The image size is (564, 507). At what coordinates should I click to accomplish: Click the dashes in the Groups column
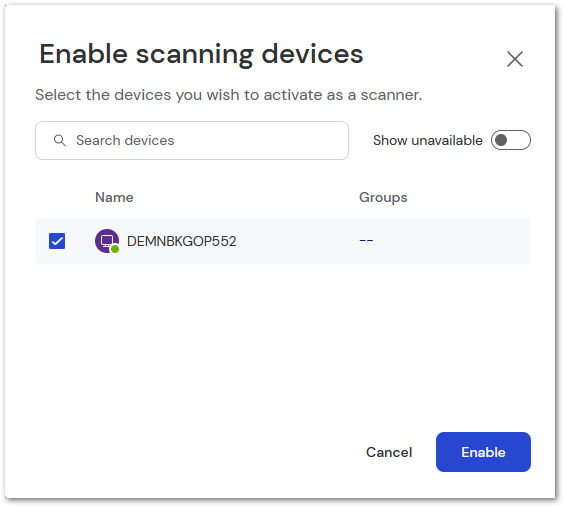pyautogui.click(x=366, y=241)
